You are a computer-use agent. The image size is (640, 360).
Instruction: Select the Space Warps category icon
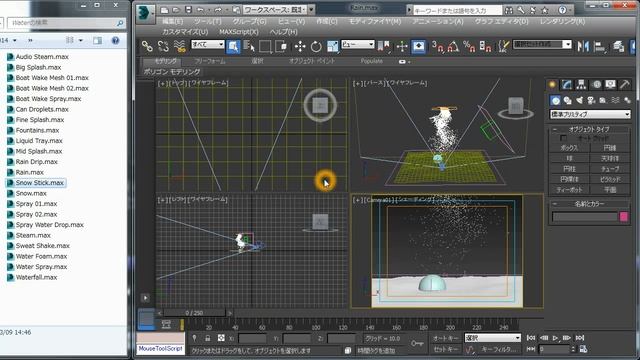click(x=615, y=100)
